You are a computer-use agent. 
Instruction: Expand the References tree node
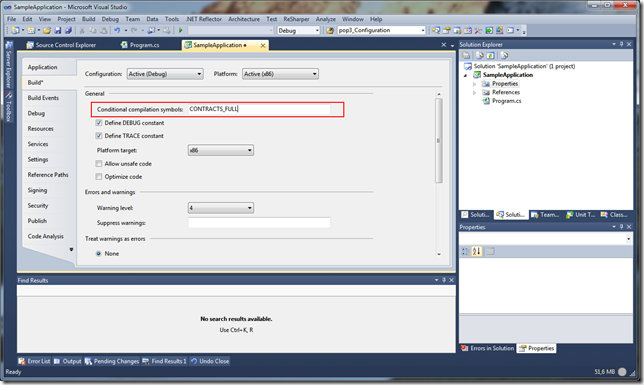pos(474,92)
